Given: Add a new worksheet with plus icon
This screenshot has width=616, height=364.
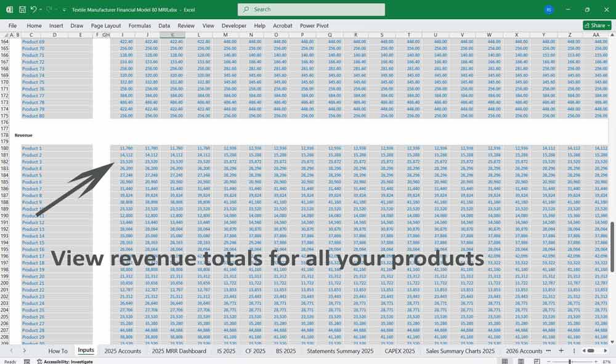Looking at the screenshot, I should pyautogui.click(x=561, y=350).
